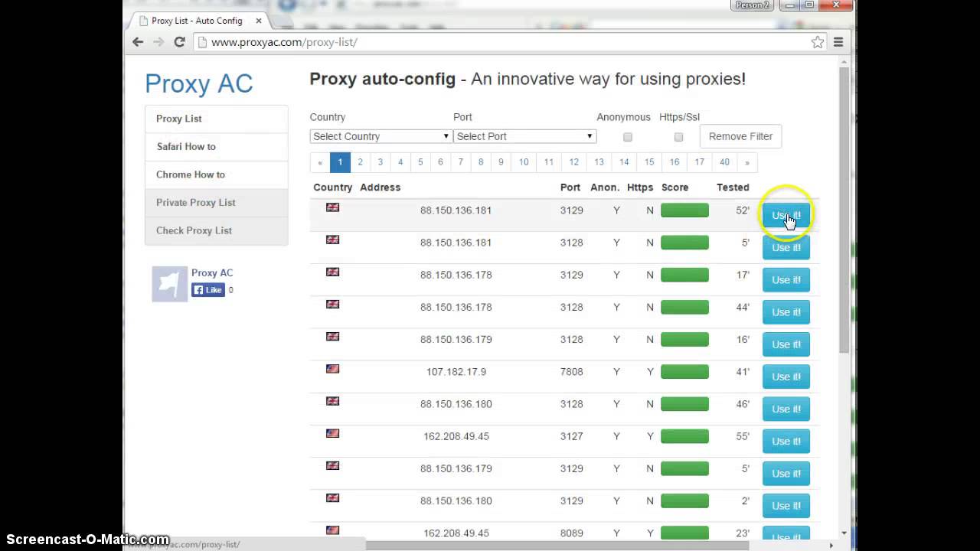This screenshot has height=551, width=980.
Task: Click UK flag for 88.150.136.181 port 3129
Action: [x=332, y=207]
